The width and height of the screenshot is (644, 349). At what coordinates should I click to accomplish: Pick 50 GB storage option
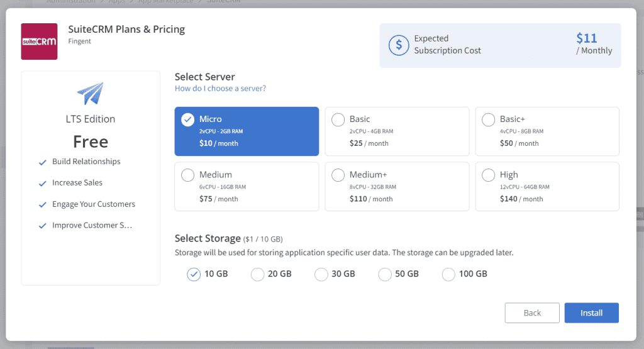pyautogui.click(x=385, y=274)
